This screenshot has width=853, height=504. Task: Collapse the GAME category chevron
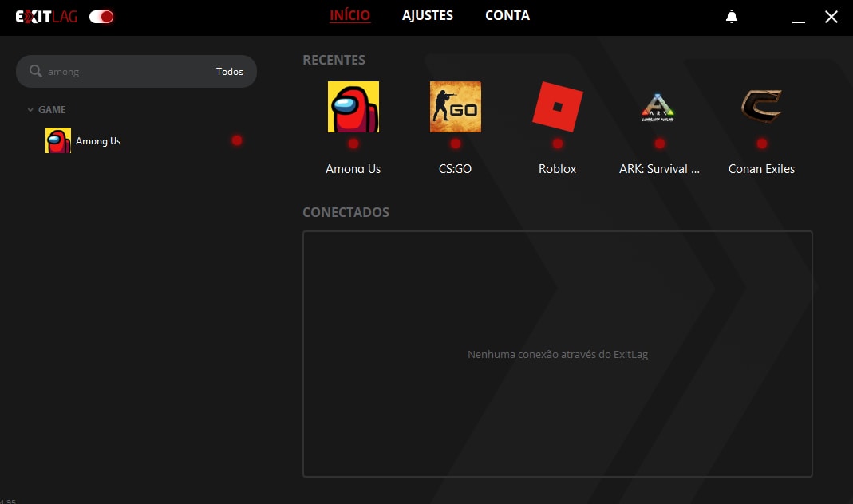(30, 110)
